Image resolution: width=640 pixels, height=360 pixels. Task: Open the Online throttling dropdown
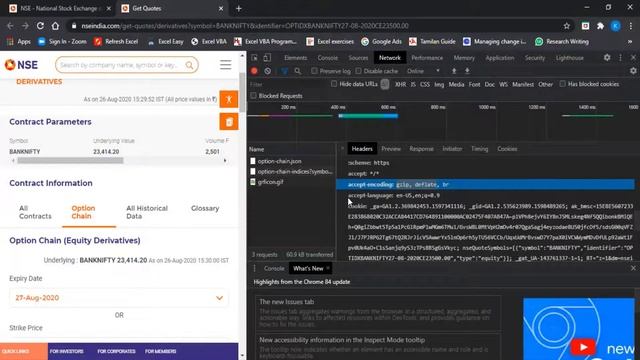tap(423, 71)
